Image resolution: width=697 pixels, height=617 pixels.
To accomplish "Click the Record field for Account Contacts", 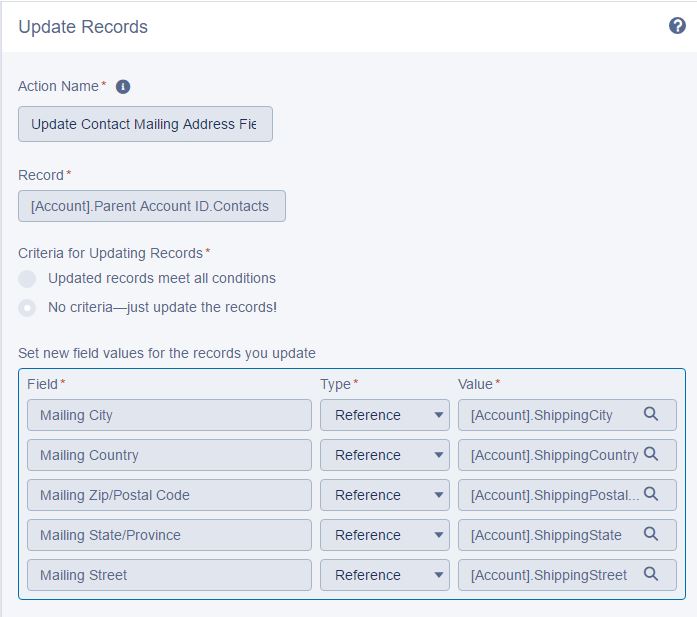I will 151,206.
